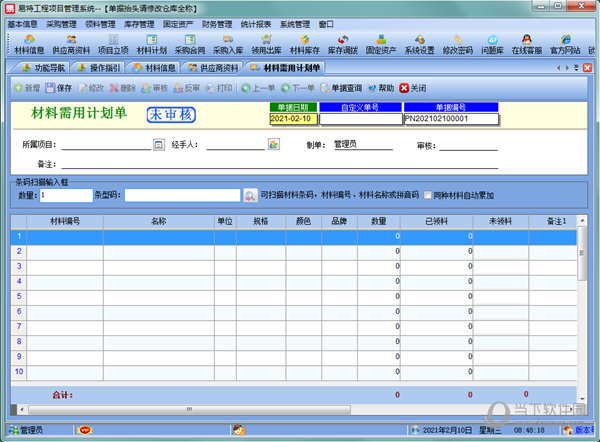Viewport: 600px width, 442px height.
Task: Click 材料编号 column header
Action: coord(65,221)
